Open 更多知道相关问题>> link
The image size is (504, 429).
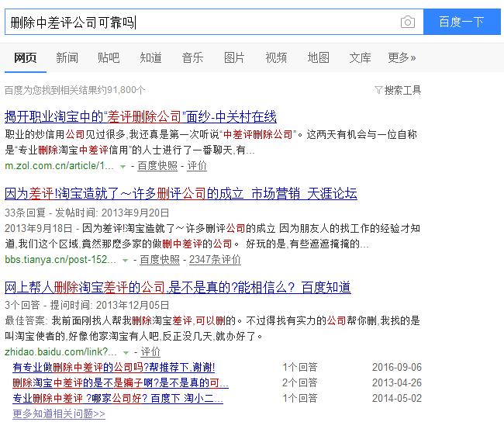(59, 414)
